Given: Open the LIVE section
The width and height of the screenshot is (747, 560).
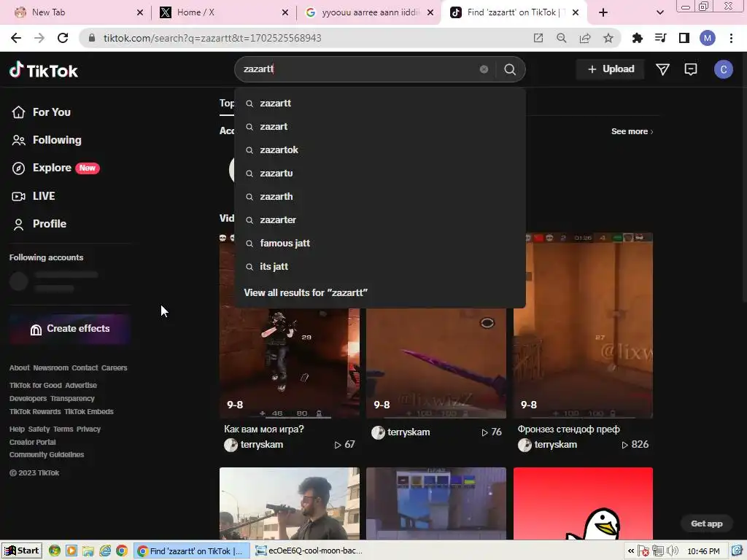Looking at the screenshot, I should pyautogui.click(x=34, y=195).
